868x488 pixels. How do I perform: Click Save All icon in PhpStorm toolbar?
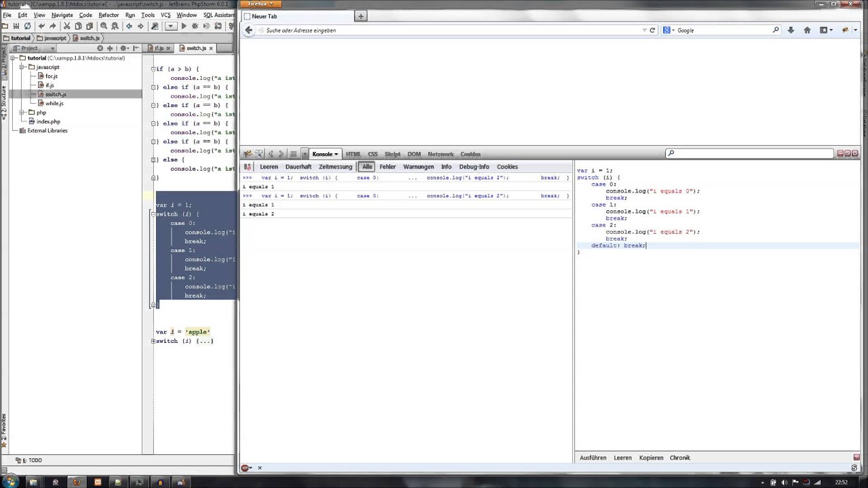click(16, 26)
